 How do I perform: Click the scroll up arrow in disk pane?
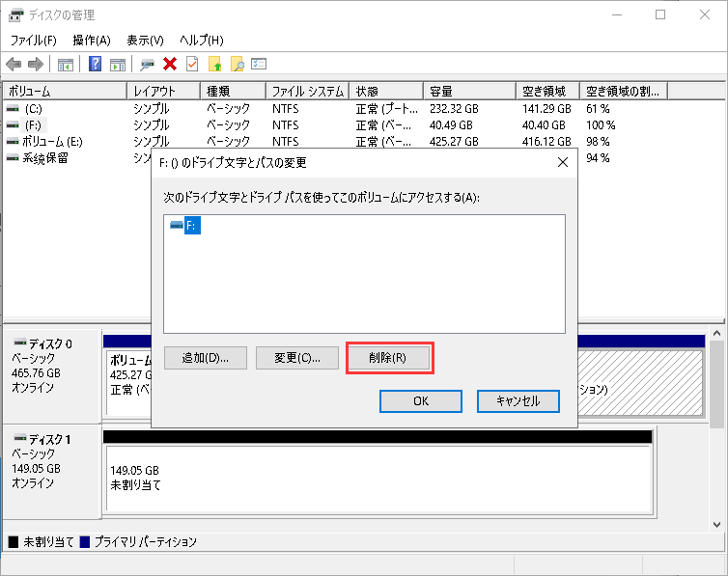(716, 334)
